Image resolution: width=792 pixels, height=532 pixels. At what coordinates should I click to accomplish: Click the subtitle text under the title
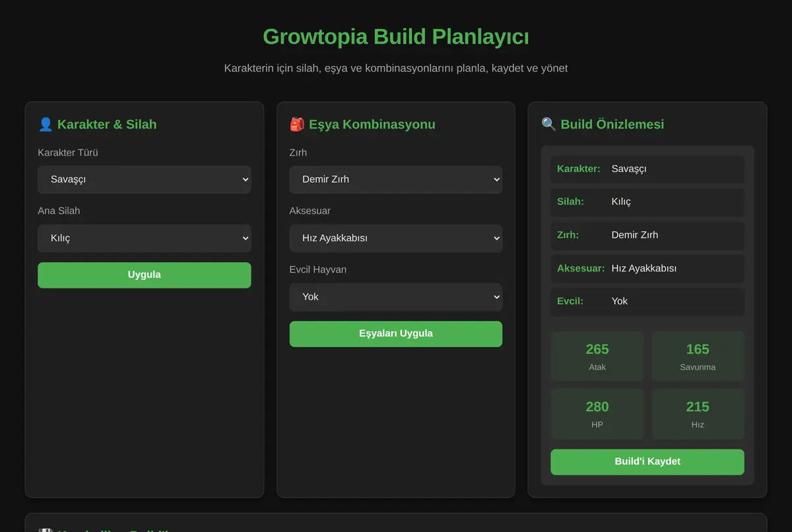[x=396, y=68]
